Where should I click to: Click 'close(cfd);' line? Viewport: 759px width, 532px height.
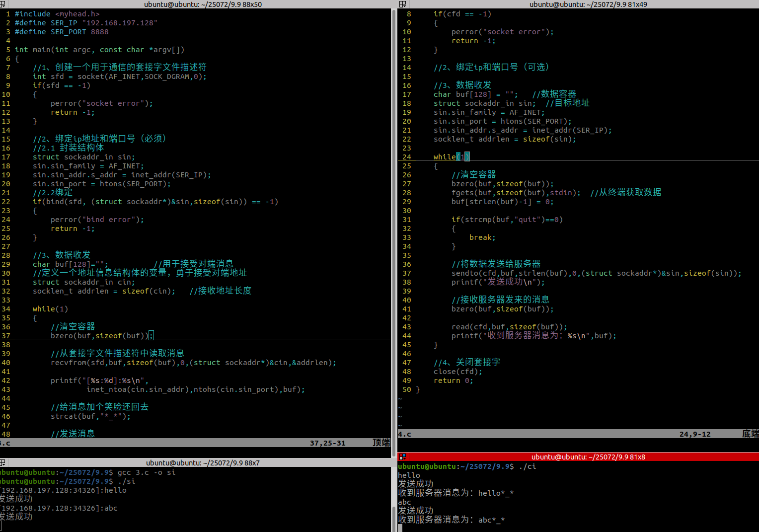click(458, 372)
